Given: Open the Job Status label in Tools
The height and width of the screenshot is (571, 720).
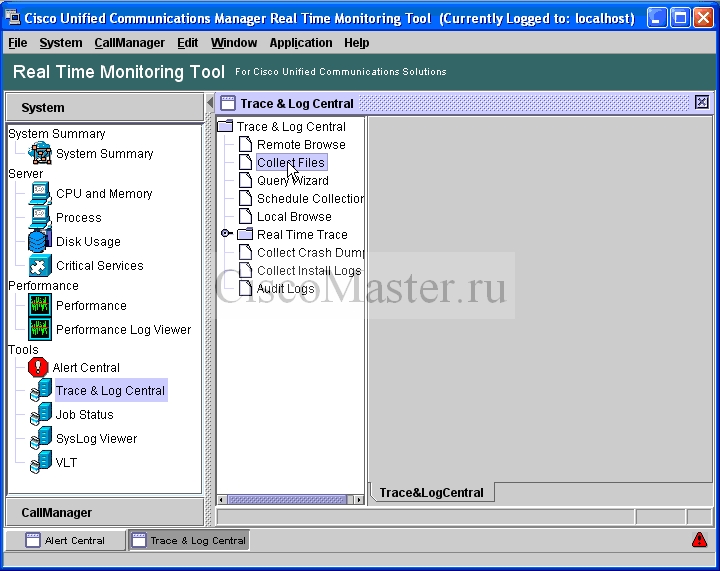Looking at the screenshot, I should click(84, 414).
